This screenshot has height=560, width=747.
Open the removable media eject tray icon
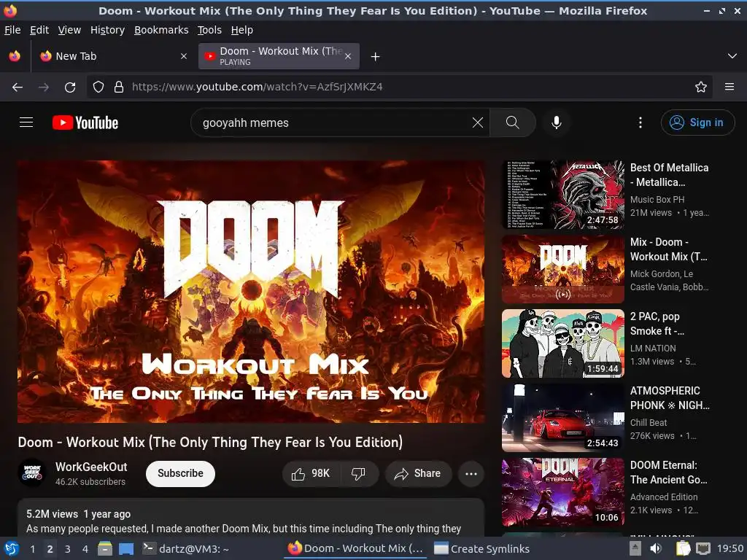[x=635, y=549]
